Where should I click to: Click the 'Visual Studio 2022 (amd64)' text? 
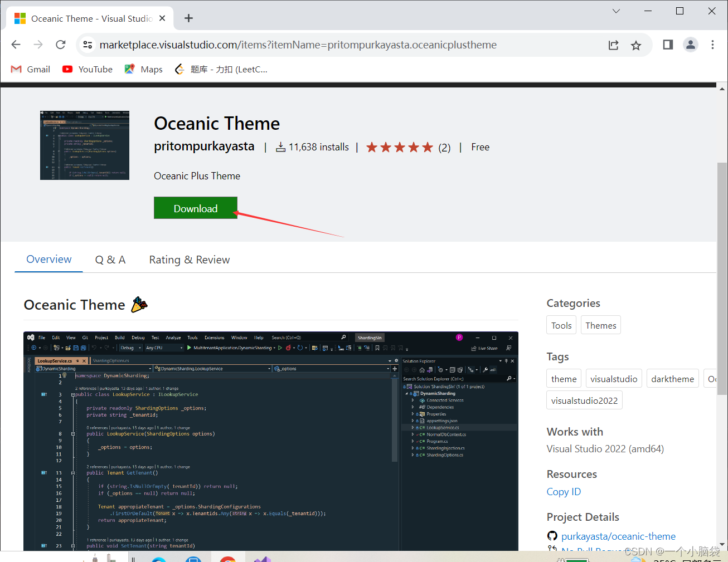coord(605,449)
